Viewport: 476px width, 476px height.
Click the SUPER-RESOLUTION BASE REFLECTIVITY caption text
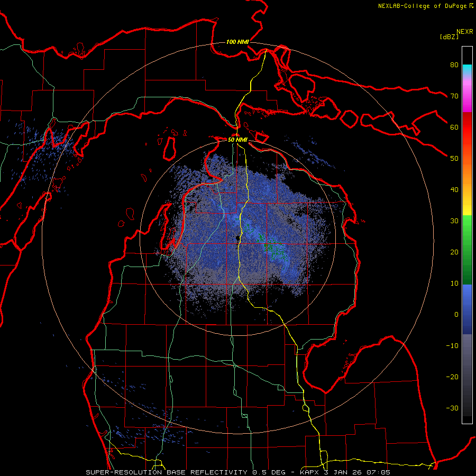[167, 472]
